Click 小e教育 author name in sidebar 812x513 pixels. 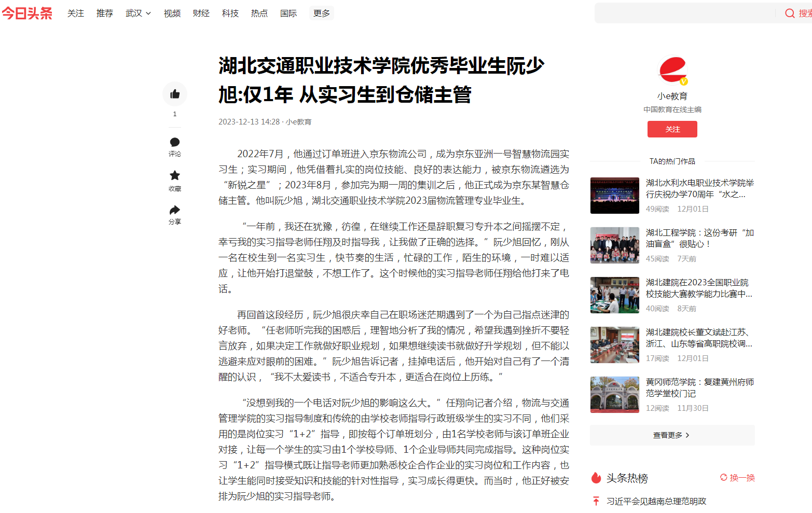[672, 96]
